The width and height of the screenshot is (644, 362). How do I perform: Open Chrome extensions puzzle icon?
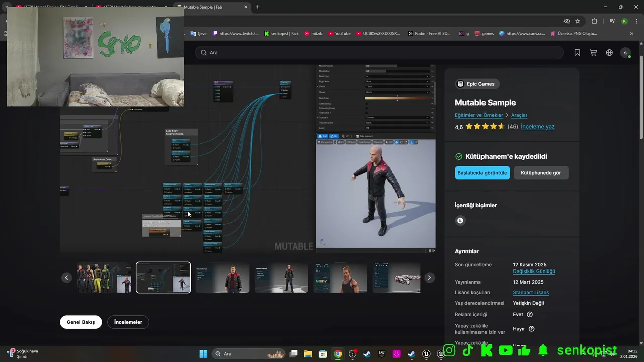[594, 21]
